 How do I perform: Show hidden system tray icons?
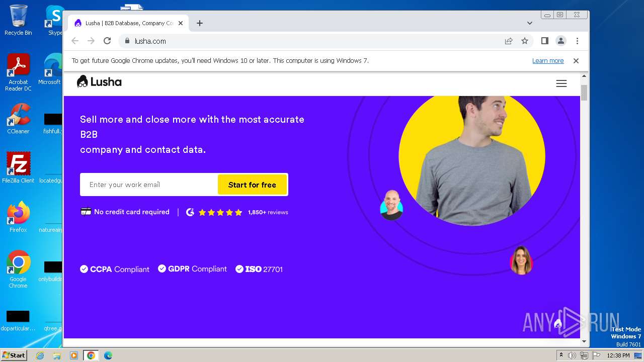(561, 355)
